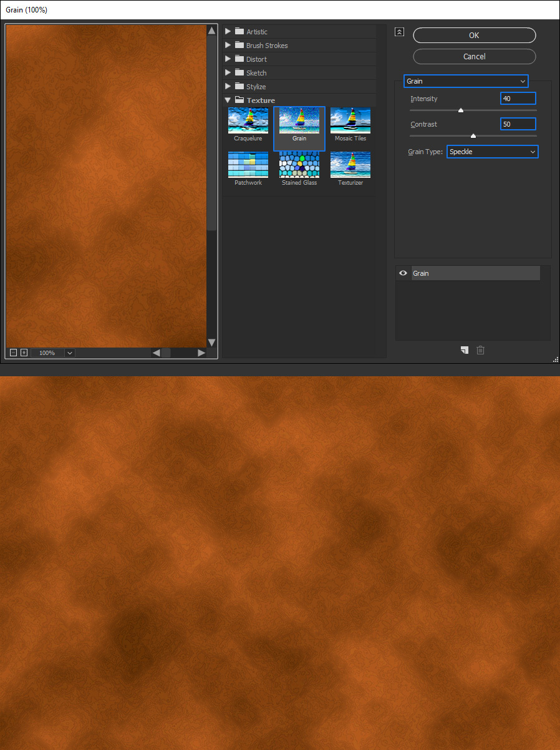Expand the Distort filter folder
Screen dimensions: 560x750
click(x=228, y=59)
